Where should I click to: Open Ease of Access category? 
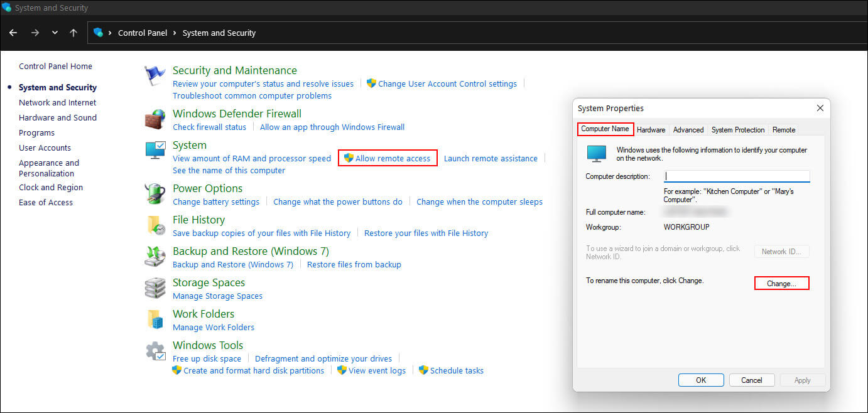pyautogui.click(x=46, y=203)
